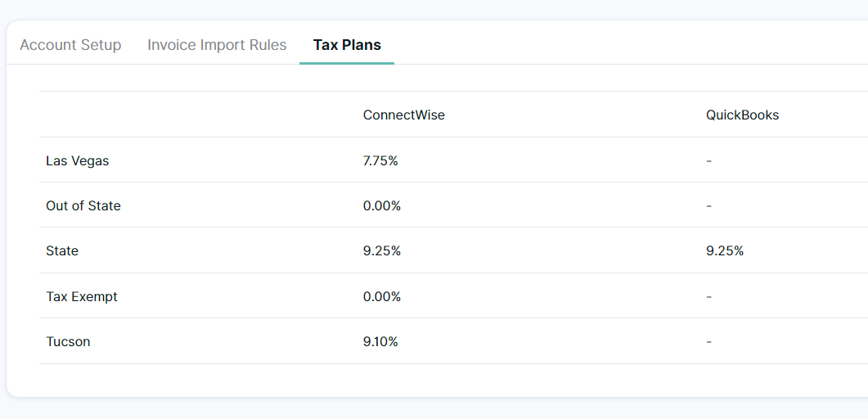Click Tax Exempt ConnectWise 0.00% value
This screenshot has height=419, width=868.
tap(382, 297)
